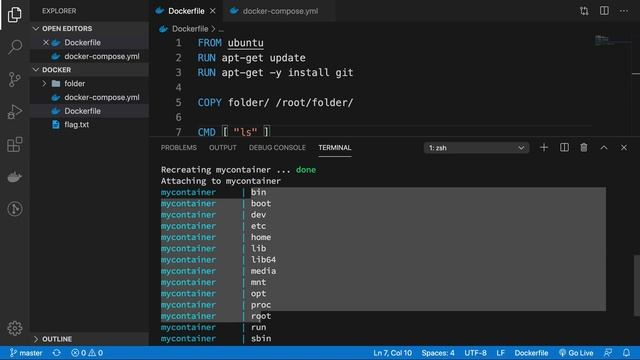Click the green done text in terminal
640x360 pixels.
306,170
